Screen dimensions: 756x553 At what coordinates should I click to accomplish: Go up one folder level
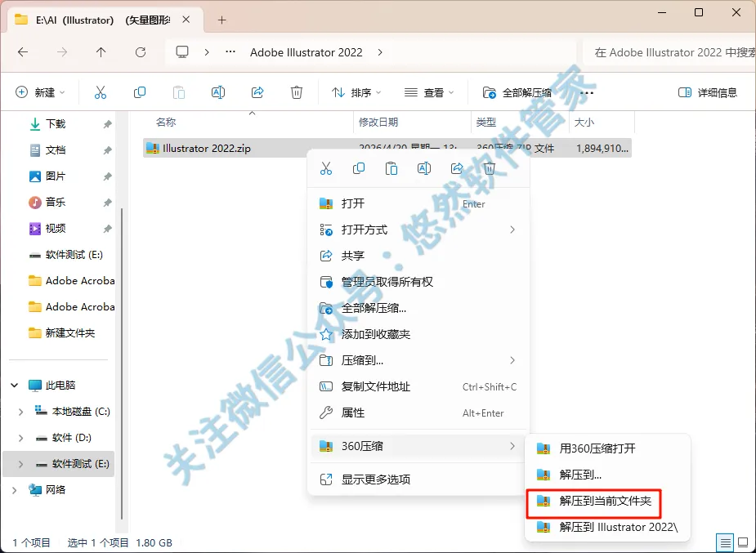pos(101,52)
